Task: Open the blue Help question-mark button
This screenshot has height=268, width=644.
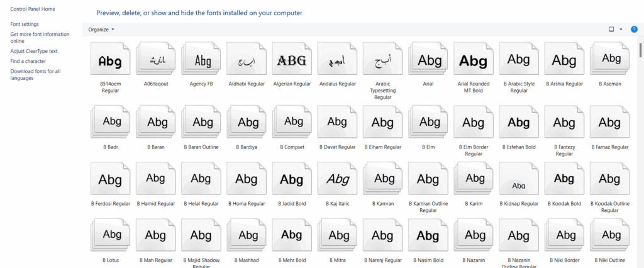Action: pos(634,30)
